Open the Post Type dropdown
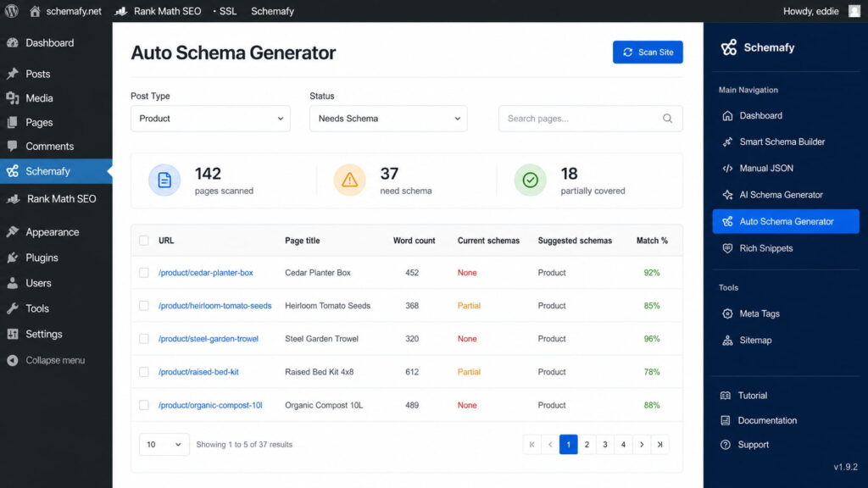 coord(210,119)
